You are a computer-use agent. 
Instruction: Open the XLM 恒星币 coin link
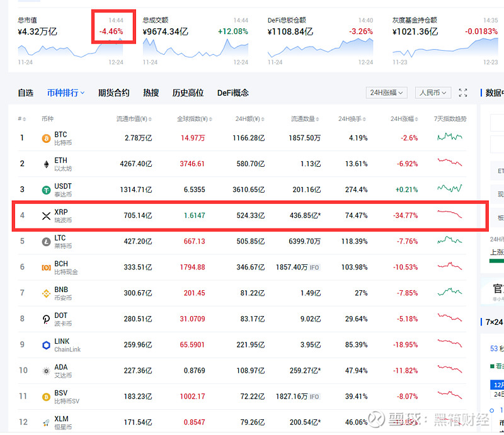tap(63, 423)
